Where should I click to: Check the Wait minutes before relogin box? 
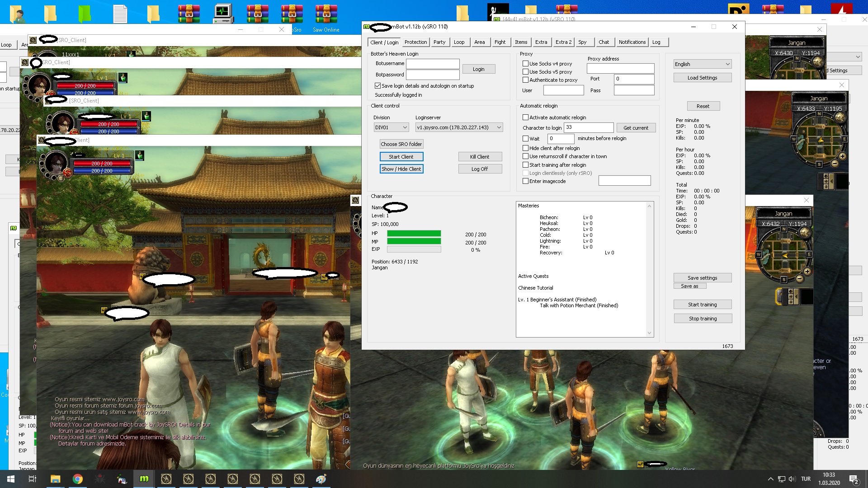[525, 139]
